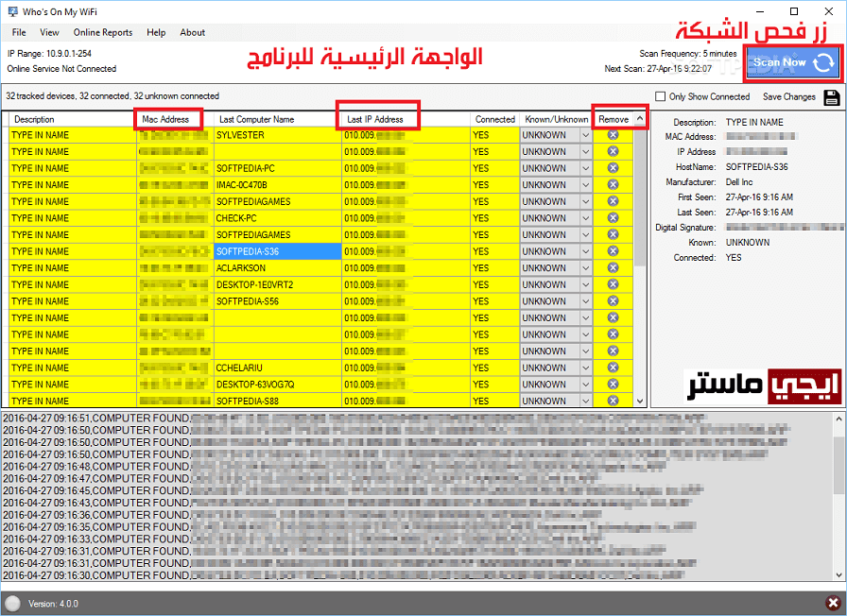Open Known/Unknown dropdown for DESKTOP-1E0VRT2
Image resolution: width=847 pixels, height=616 pixels.
585,284
